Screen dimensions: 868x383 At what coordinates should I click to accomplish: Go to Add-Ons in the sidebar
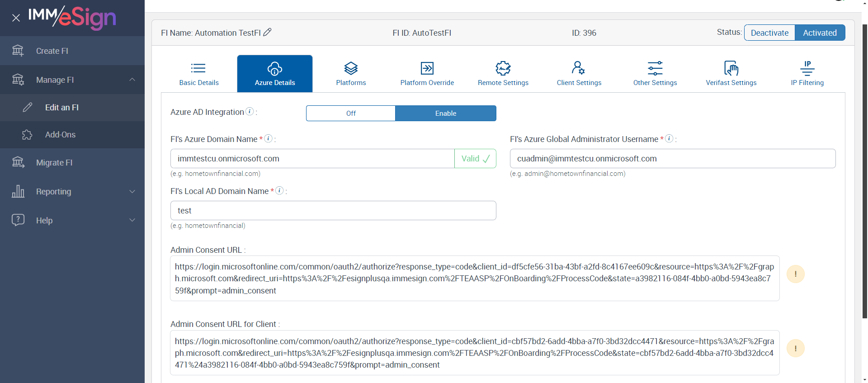pyautogui.click(x=72, y=135)
